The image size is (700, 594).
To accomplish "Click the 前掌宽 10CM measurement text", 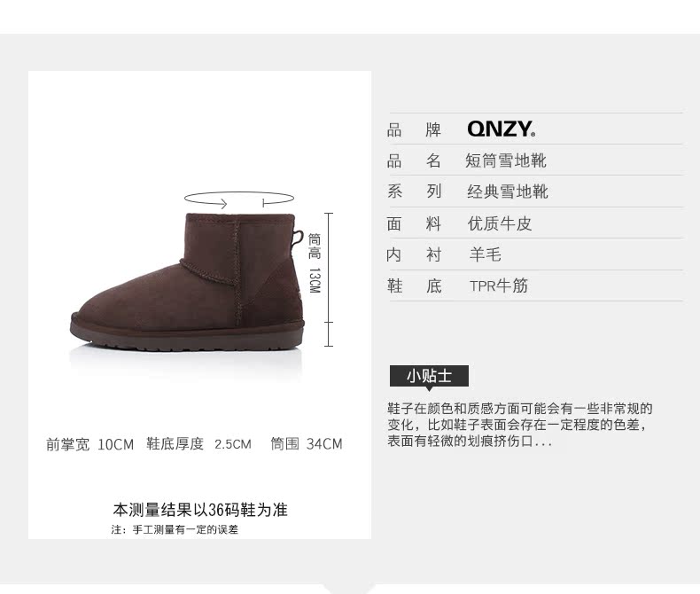I will coord(89,444).
